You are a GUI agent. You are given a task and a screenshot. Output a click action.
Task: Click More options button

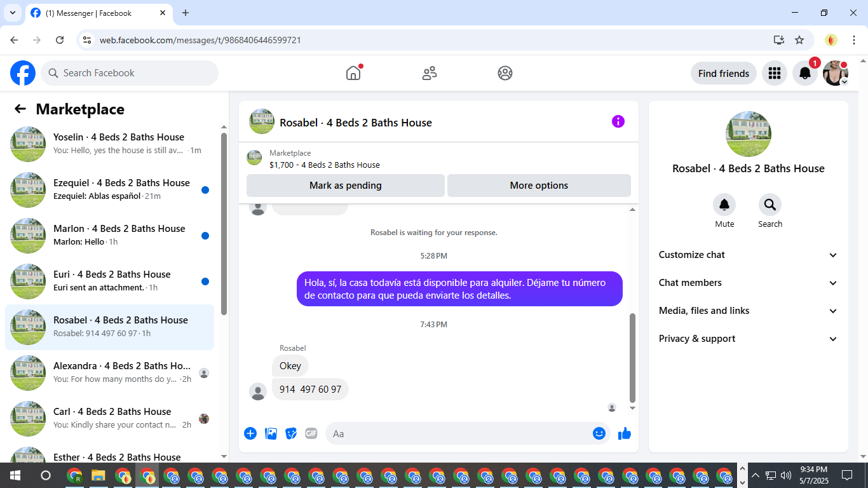tap(539, 186)
